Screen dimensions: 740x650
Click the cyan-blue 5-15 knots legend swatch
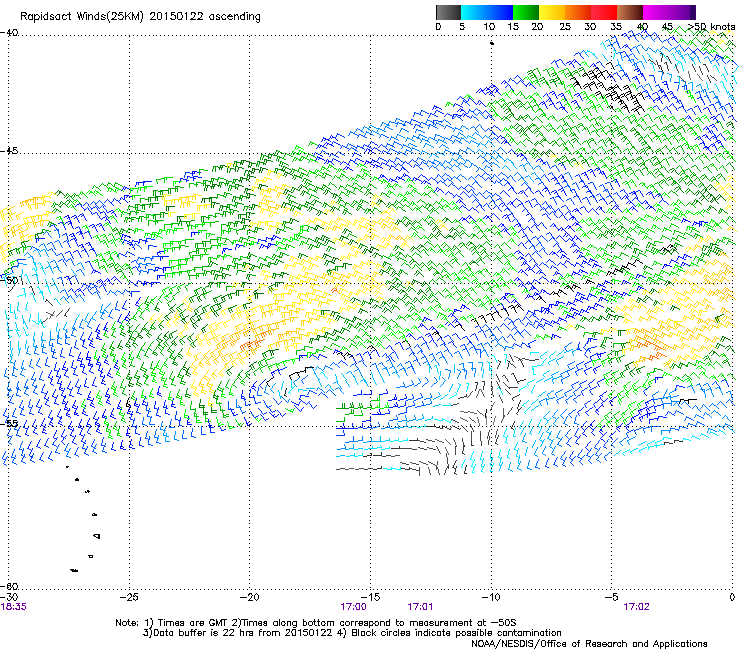click(x=487, y=12)
